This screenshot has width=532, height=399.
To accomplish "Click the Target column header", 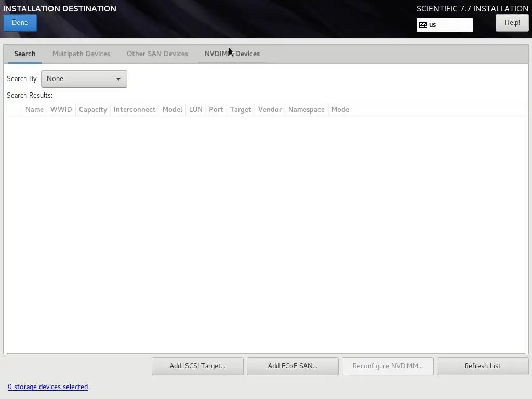I will (241, 109).
